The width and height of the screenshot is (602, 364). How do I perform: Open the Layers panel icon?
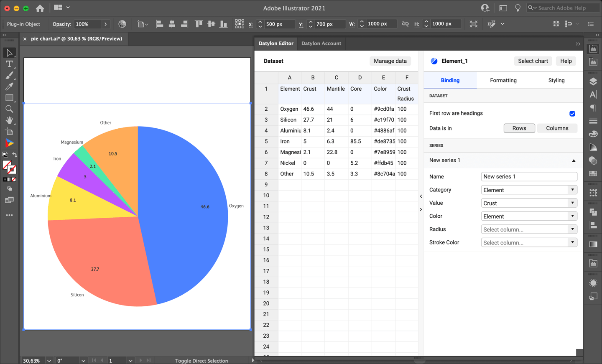(593, 81)
